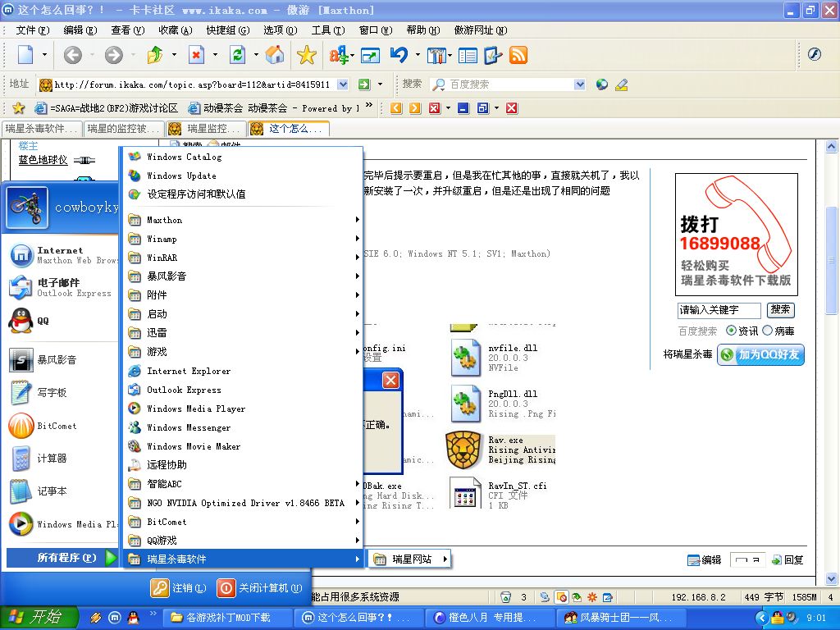This screenshot has height=630, width=840.
Task: Open the 收藏 menu
Action: (x=176, y=30)
